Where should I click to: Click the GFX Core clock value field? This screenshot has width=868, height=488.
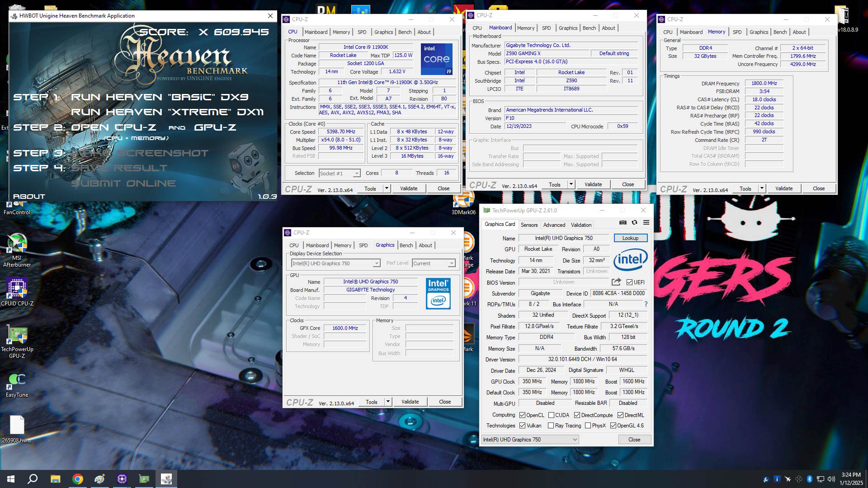click(345, 328)
